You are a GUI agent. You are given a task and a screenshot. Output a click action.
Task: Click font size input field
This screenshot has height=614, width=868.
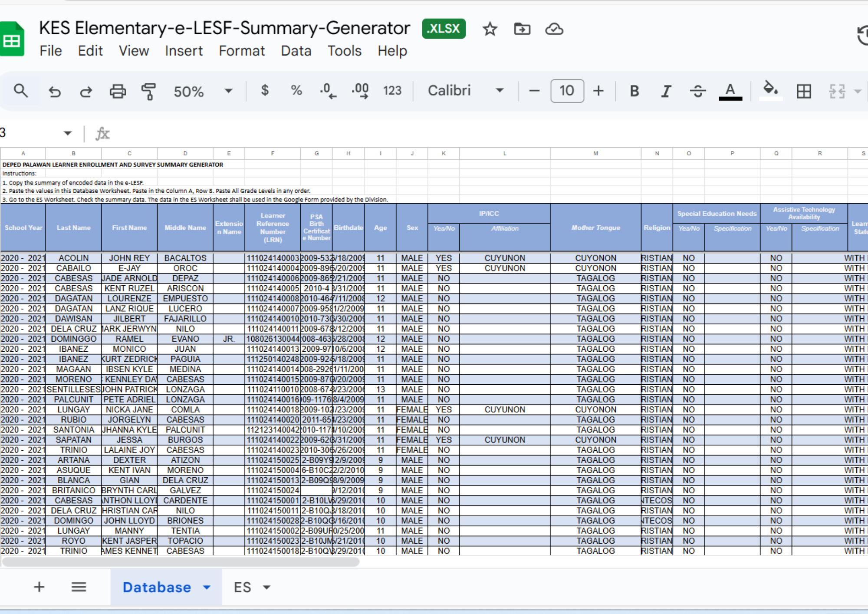[x=567, y=91]
